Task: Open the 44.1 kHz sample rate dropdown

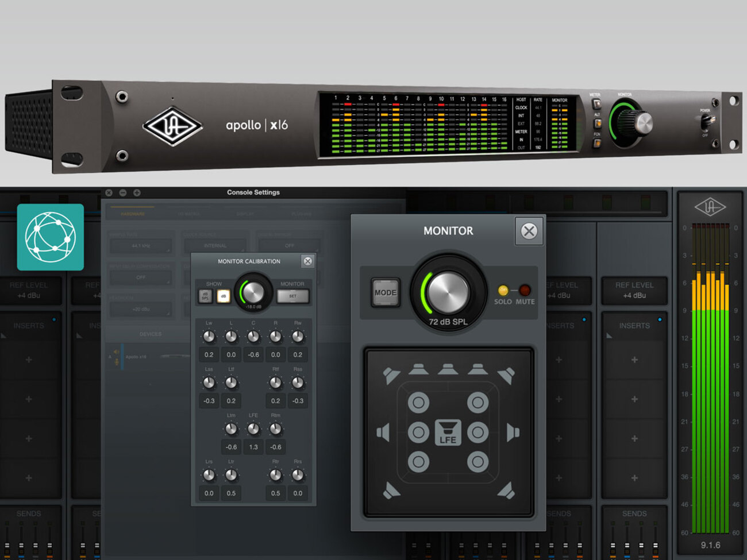Action: coord(141,246)
